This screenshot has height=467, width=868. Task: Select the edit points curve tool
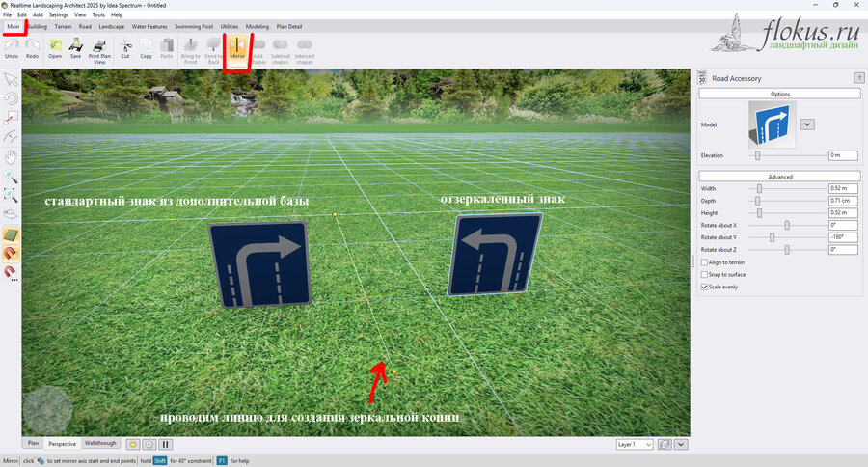[x=11, y=137]
